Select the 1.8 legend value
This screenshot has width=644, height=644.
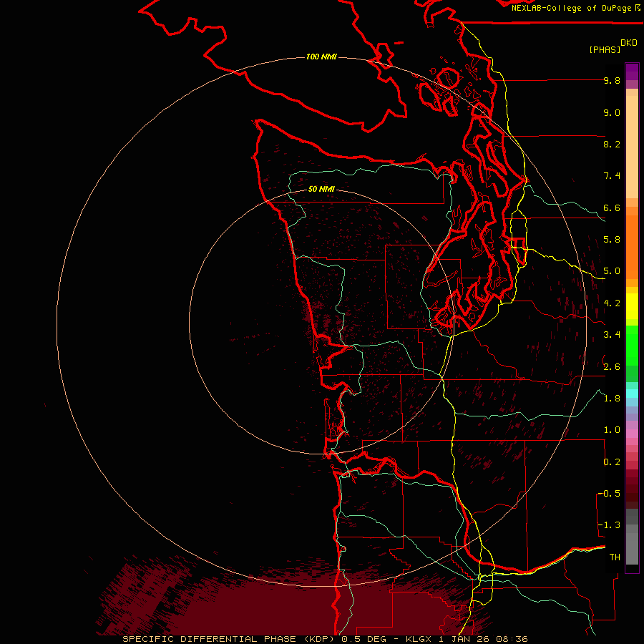coord(612,399)
